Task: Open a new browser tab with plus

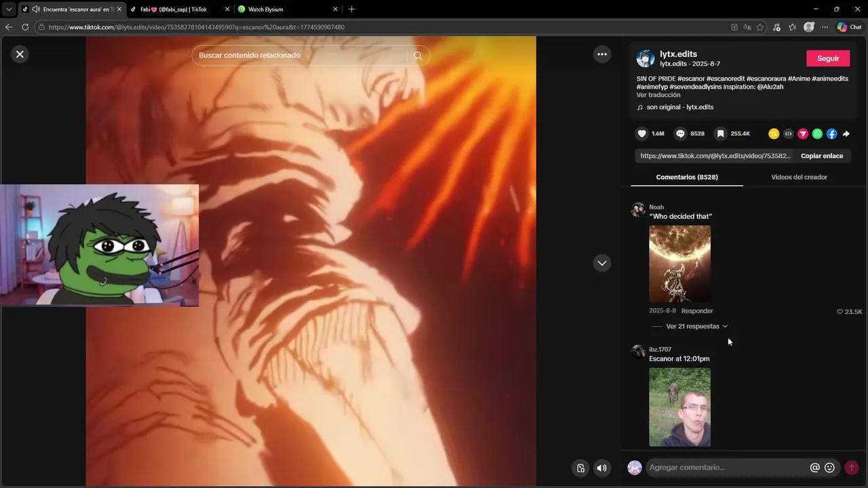Action: (351, 9)
